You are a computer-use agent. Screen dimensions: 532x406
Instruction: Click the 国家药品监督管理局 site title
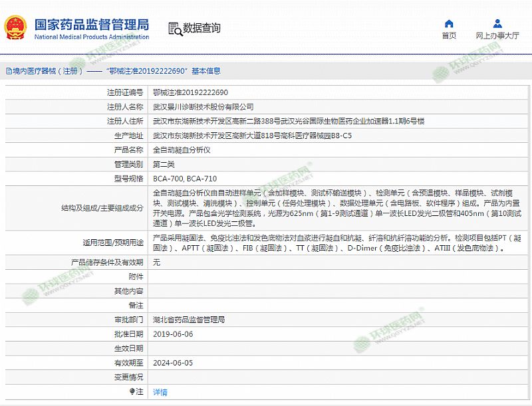tap(92, 25)
